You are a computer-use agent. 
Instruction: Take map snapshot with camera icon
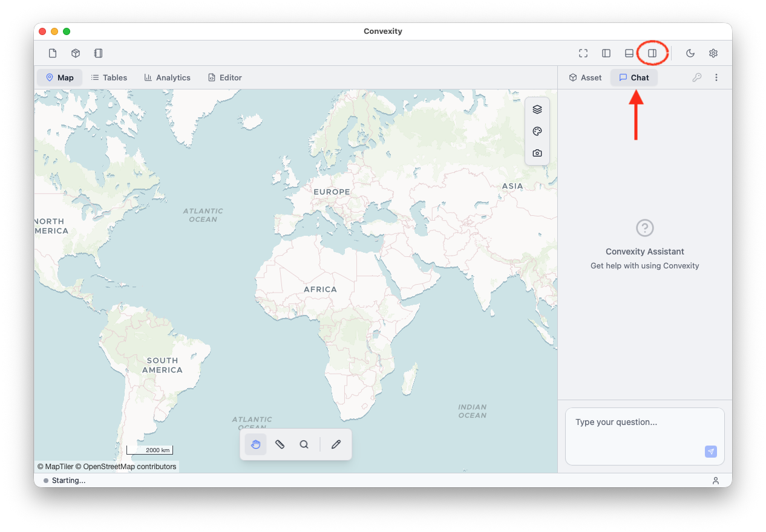(x=537, y=153)
